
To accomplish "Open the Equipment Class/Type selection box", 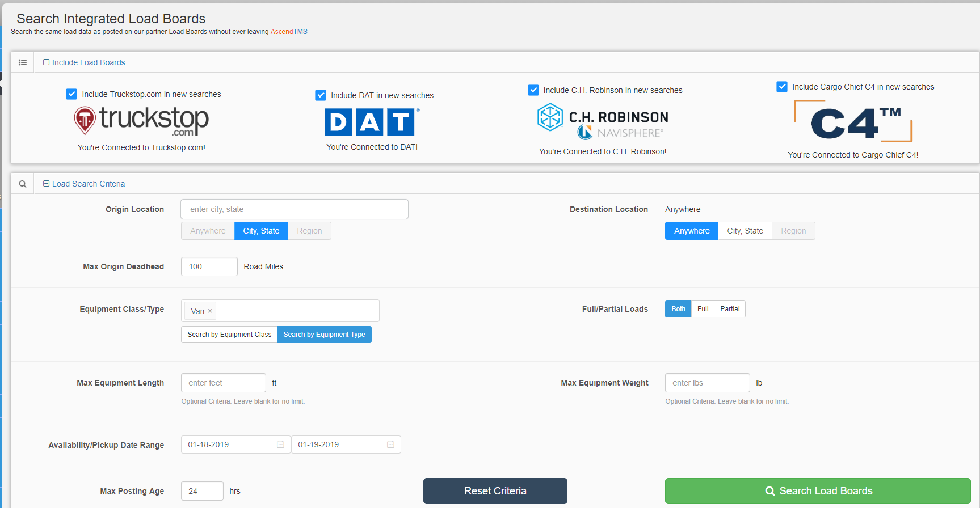I will (x=295, y=311).
